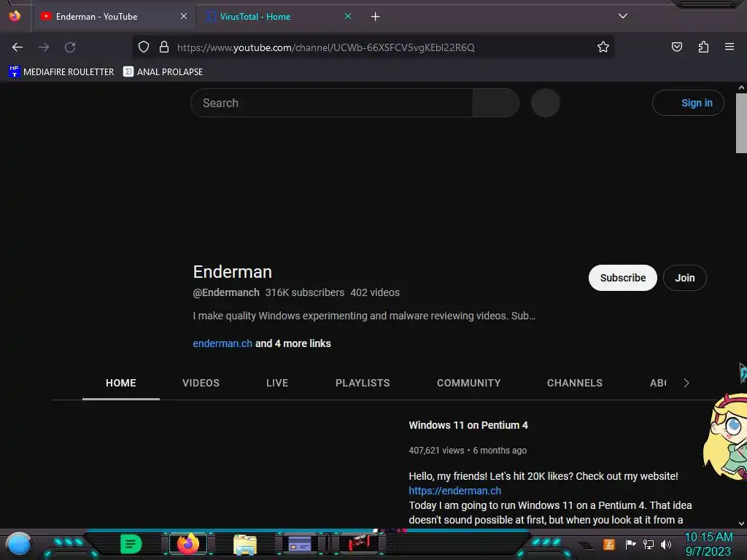Open the purple window app taskbar icon
Viewport: 747px width, 560px height.
(x=300, y=544)
